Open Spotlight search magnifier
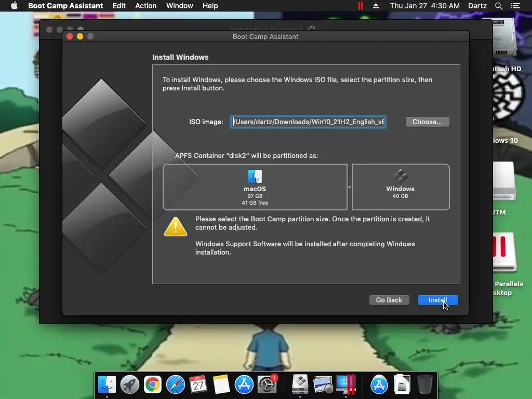The width and height of the screenshot is (532, 399). click(x=498, y=6)
